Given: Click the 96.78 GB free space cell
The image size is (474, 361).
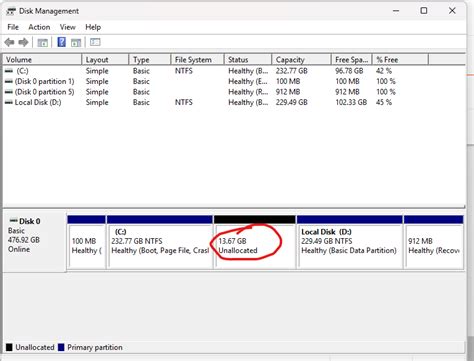Looking at the screenshot, I should tap(349, 71).
